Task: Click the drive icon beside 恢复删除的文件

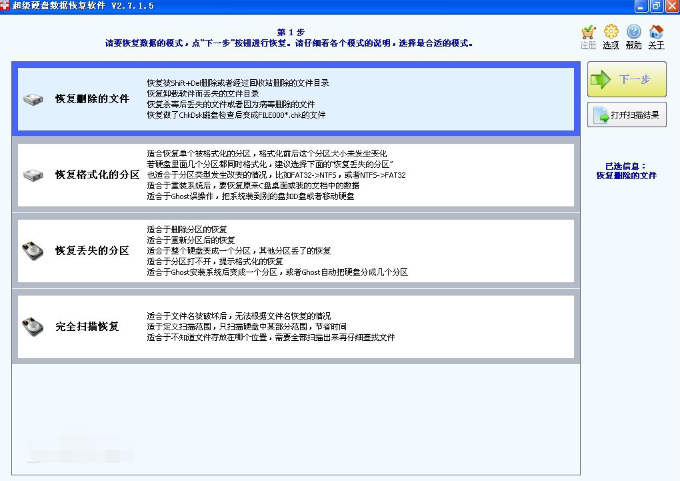Action: [33, 99]
